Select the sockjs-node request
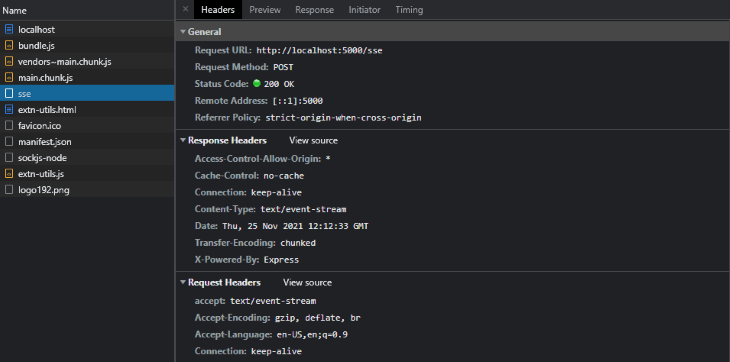 (x=87, y=158)
